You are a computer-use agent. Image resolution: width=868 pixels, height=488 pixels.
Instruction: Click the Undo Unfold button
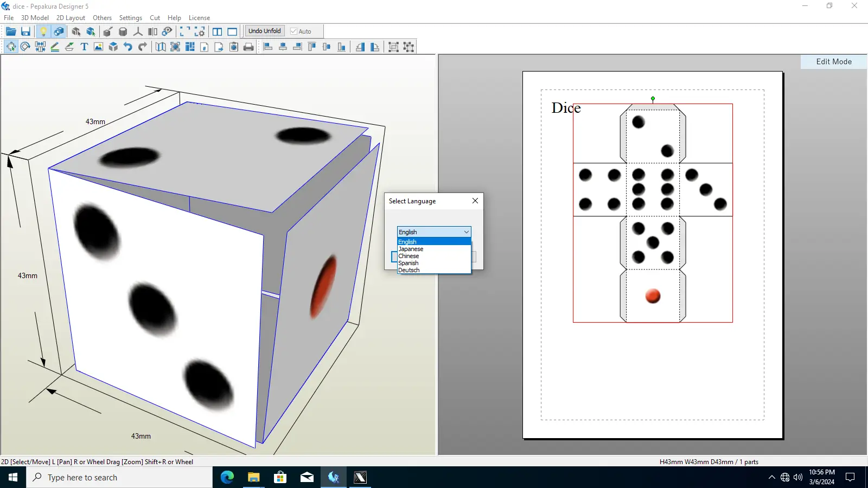pos(265,31)
